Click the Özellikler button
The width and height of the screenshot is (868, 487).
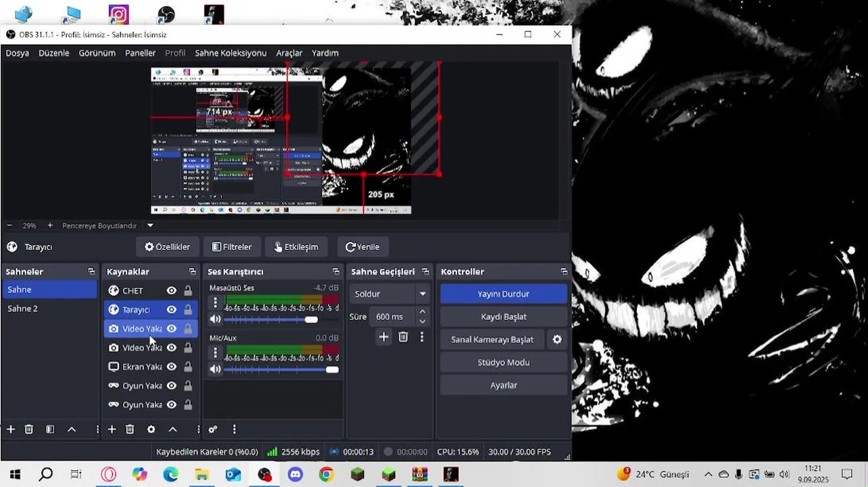167,247
